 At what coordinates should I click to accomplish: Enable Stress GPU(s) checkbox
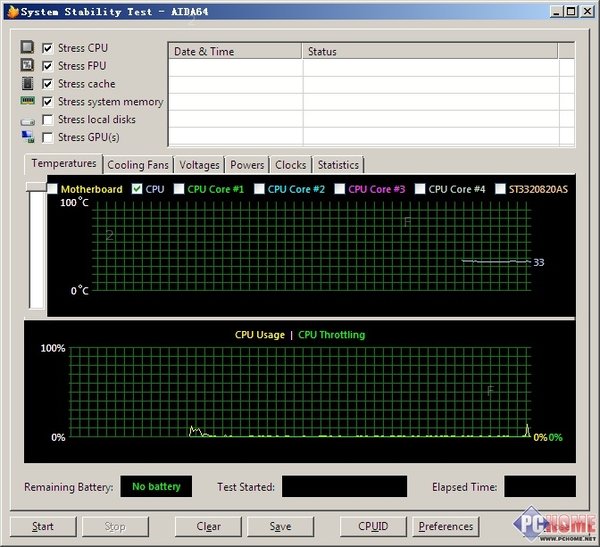click(47, 137)
